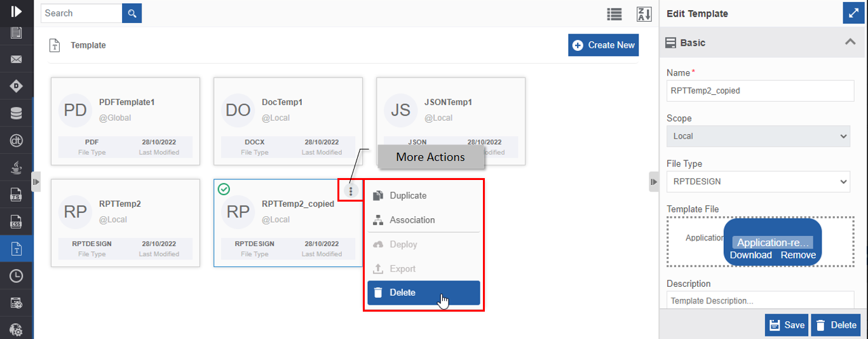Click the DO avatar on DocTemp1

click(238, 110)
